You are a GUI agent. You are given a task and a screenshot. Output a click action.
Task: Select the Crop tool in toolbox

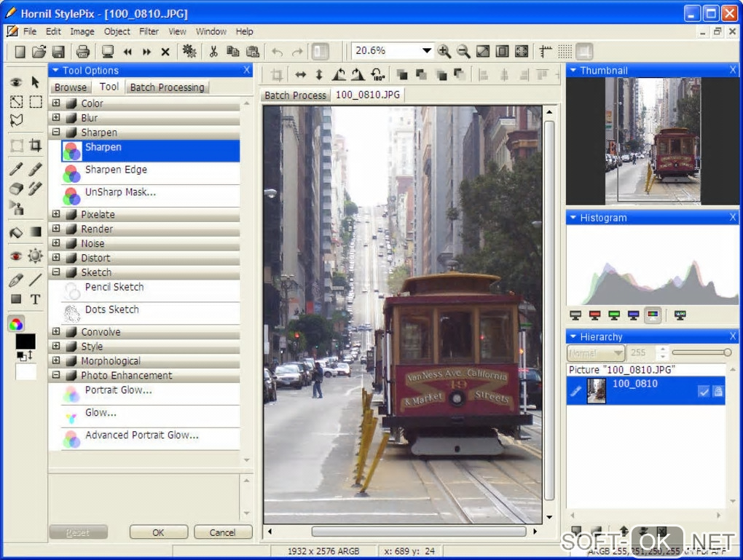tap(35, 145)
